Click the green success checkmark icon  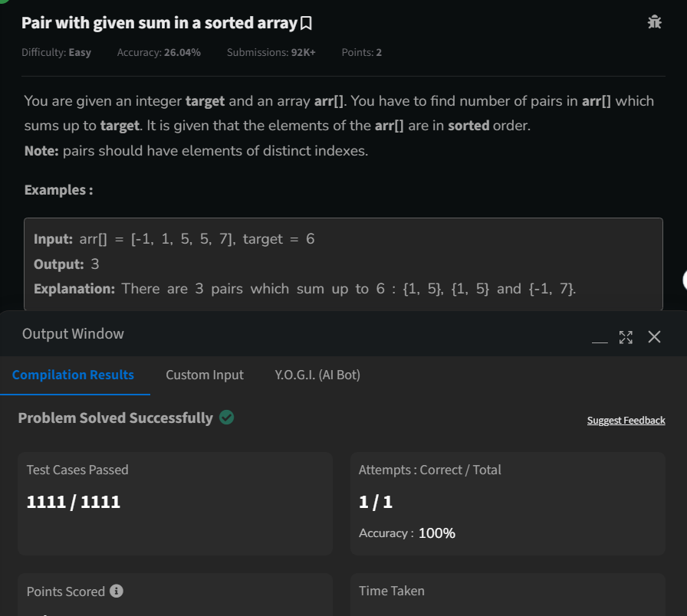(225, 418)
